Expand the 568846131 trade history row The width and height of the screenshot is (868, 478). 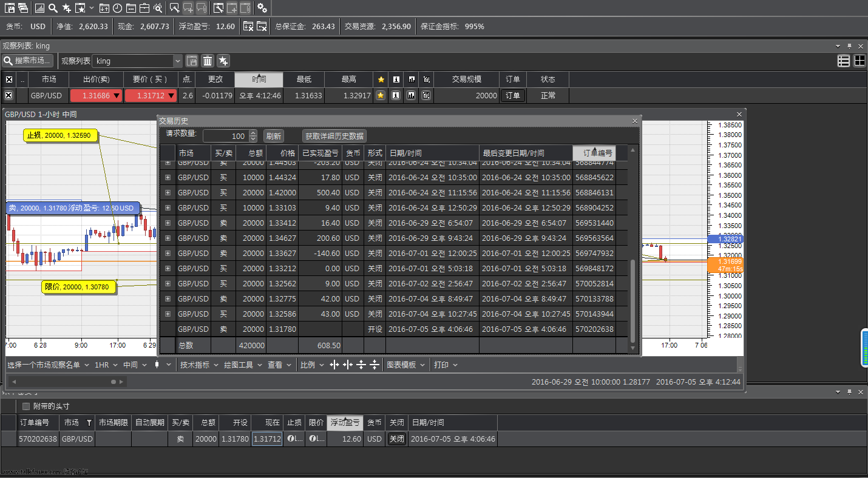(x=168, y=193)
